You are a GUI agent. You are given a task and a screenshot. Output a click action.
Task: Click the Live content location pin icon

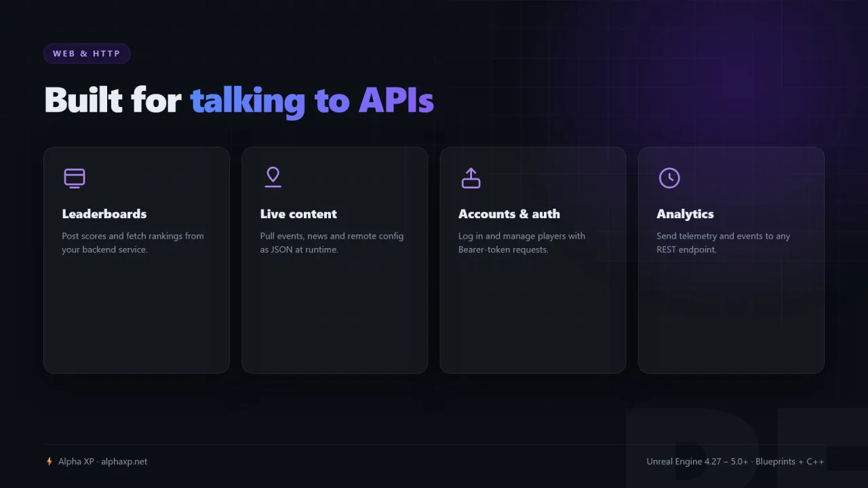(273, 178)
